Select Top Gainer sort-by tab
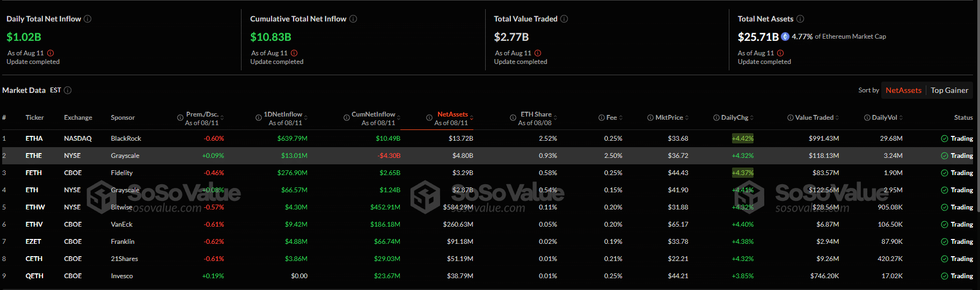Screen dimensions: 980x290 point(949,90)
